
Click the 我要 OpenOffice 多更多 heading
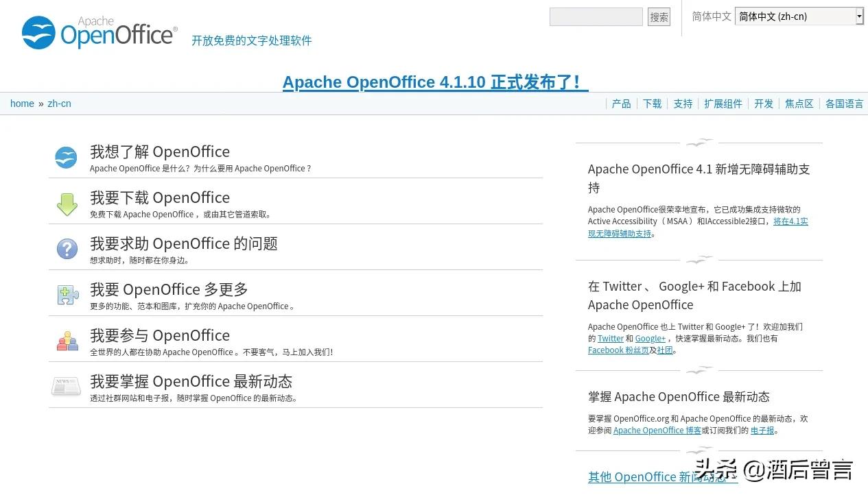pyautogui.click(x=169, y=289)
